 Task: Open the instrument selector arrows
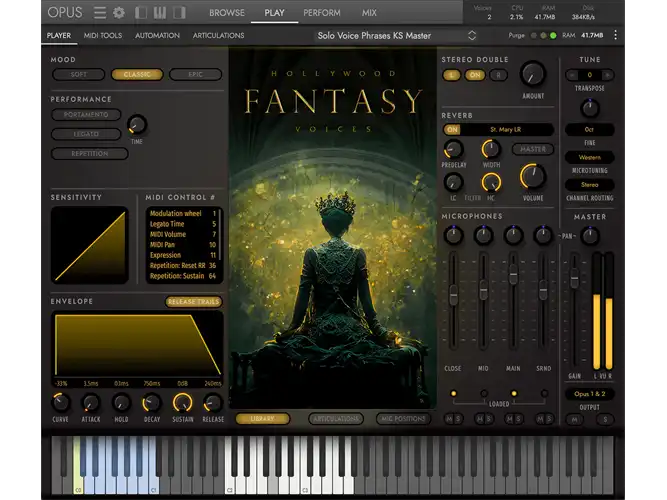click(472, 35)
